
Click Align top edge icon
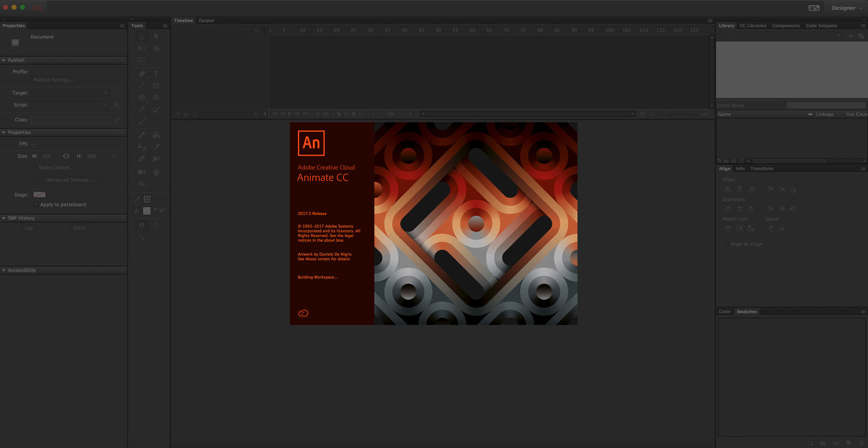pos(771,189)
